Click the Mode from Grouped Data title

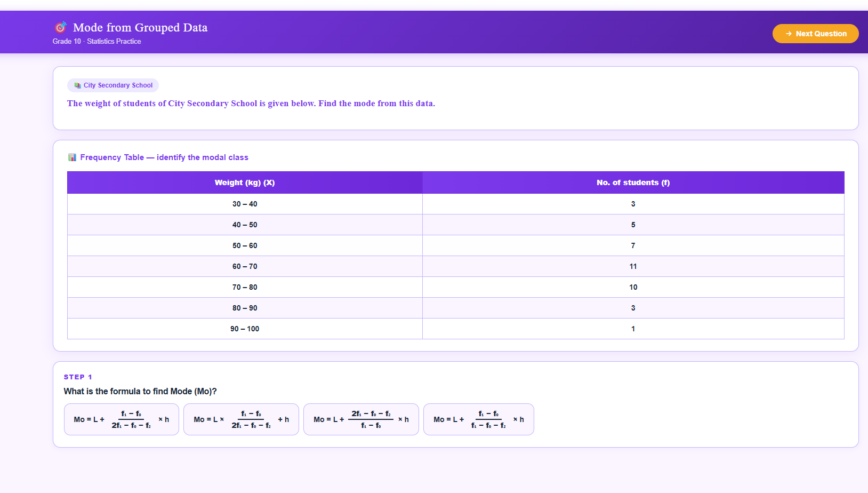[140, 27]
